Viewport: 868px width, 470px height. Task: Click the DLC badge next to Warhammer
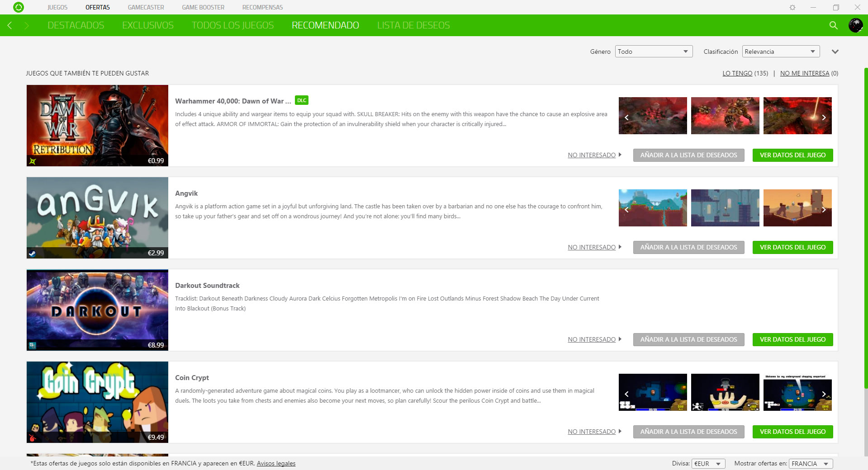click(x=302, y=100)
